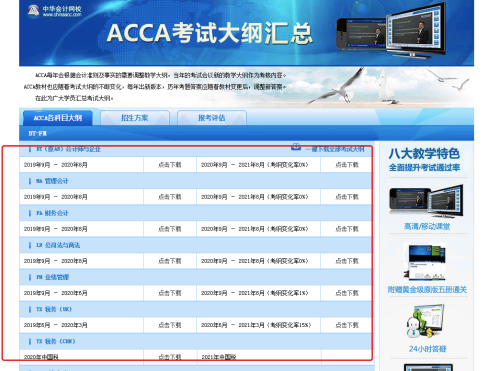Click 一键下载全部考试大纲 link
Image resolution: width=500 pixels, height=371 pixels.
pyautogui.click(x=335, y=149)
